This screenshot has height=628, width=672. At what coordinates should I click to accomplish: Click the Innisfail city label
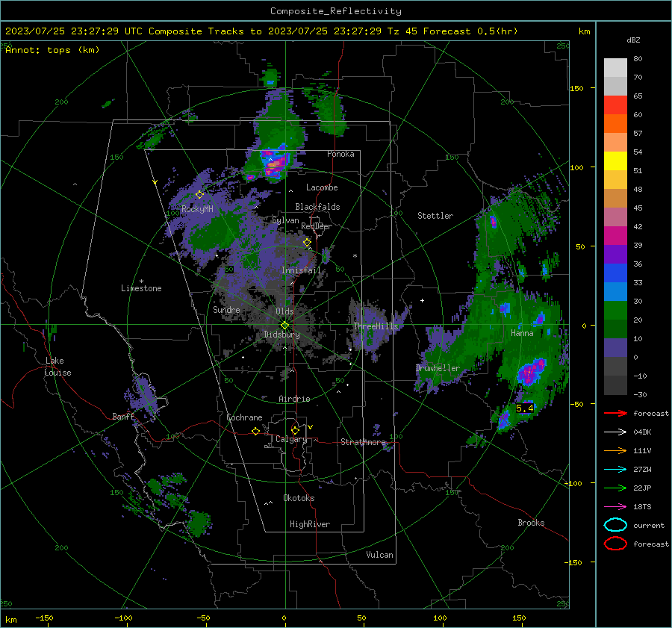[301, 270]
